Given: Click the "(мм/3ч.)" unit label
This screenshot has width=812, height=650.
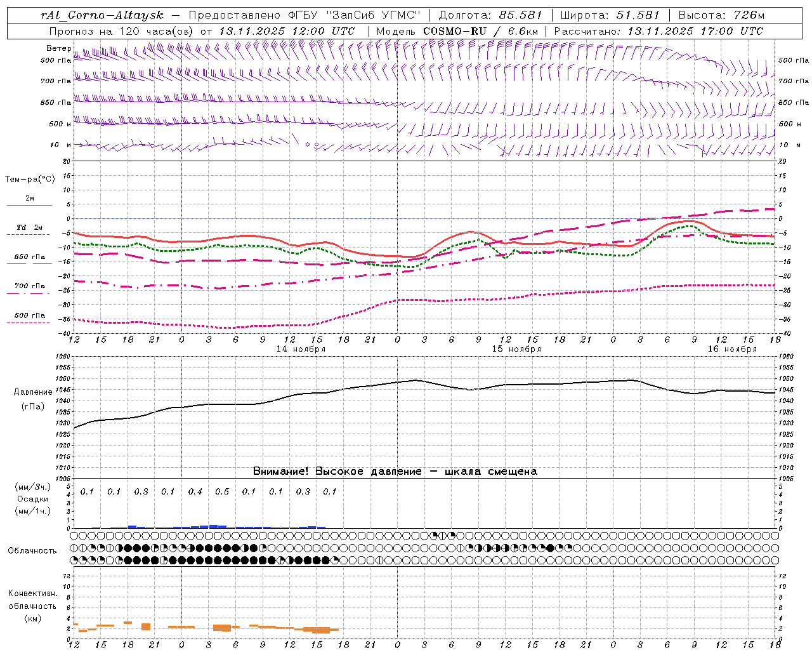Looking at the screenshot, I should [33, 487].
